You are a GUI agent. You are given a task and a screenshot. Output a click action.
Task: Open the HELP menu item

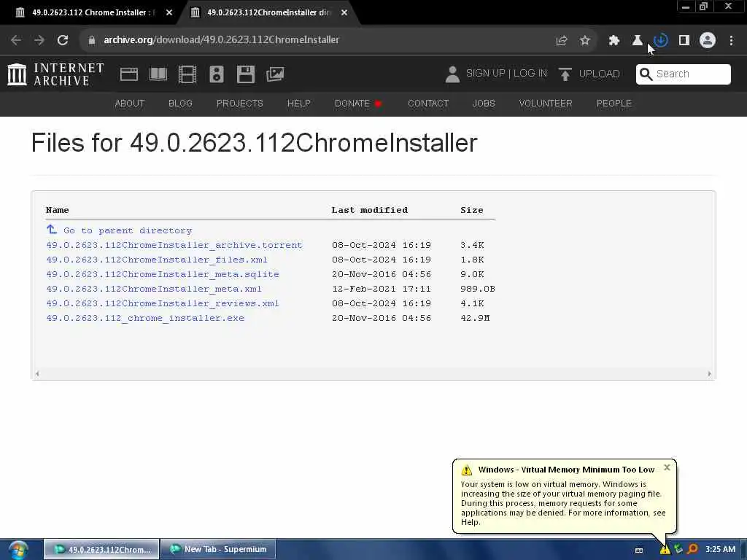point(298,104)
